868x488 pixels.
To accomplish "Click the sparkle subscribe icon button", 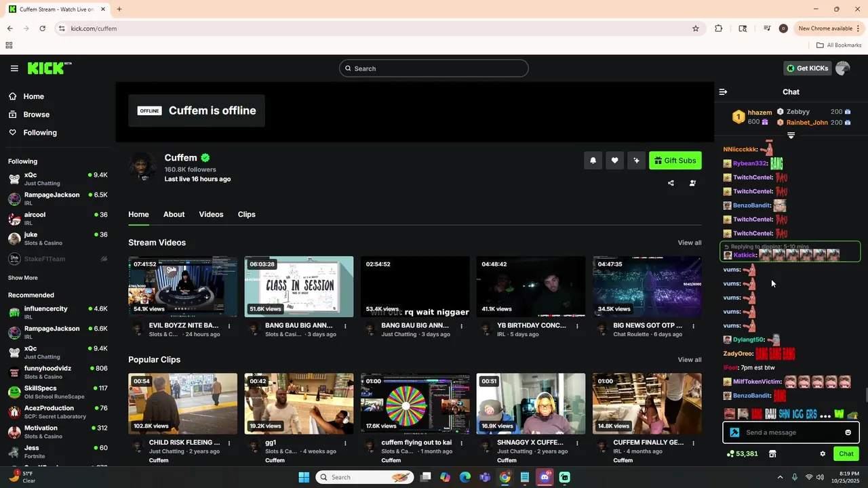I will tap(636, 161).
